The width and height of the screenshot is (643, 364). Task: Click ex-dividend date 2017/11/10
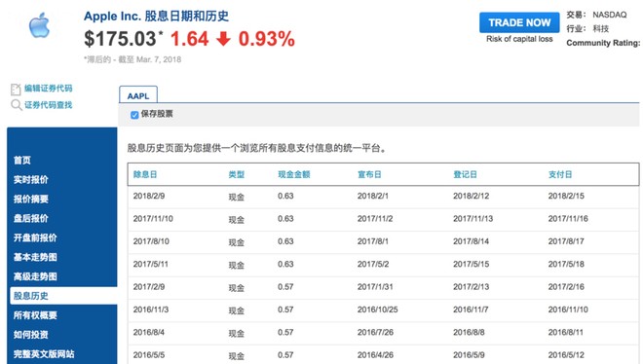coord(153,219)
